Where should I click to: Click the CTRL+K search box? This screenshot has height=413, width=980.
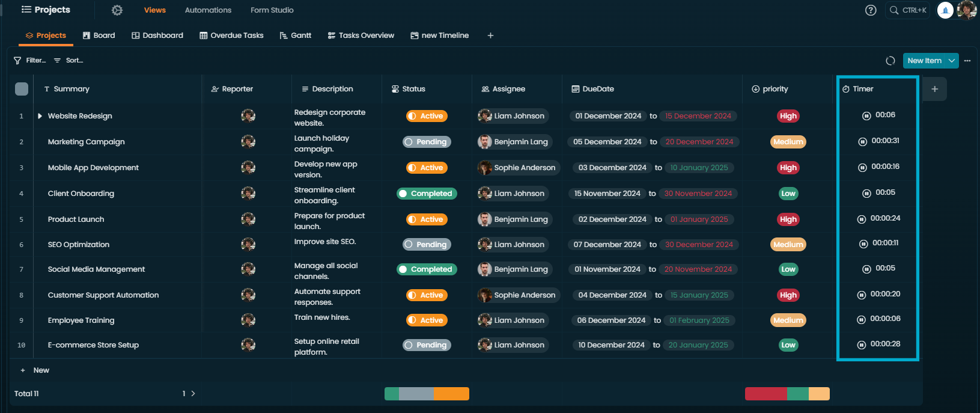(908, 10)
